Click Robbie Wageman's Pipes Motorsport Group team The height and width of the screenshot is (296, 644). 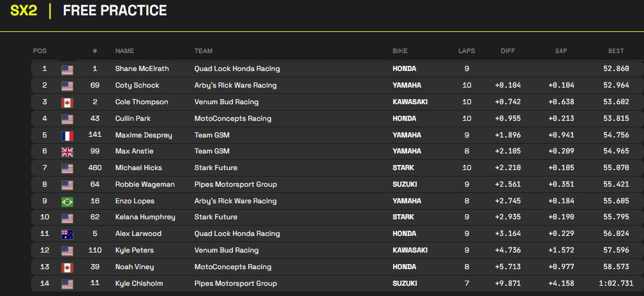point(236,185)
